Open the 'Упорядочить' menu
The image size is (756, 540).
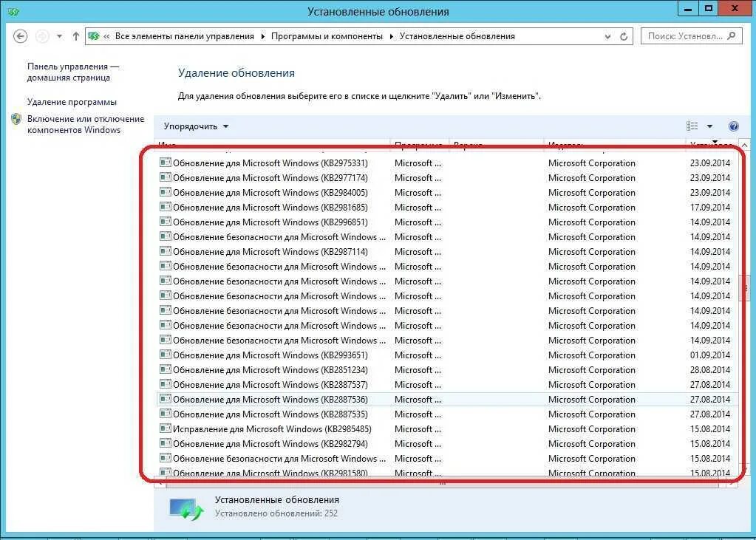click(x=196, y=126)
